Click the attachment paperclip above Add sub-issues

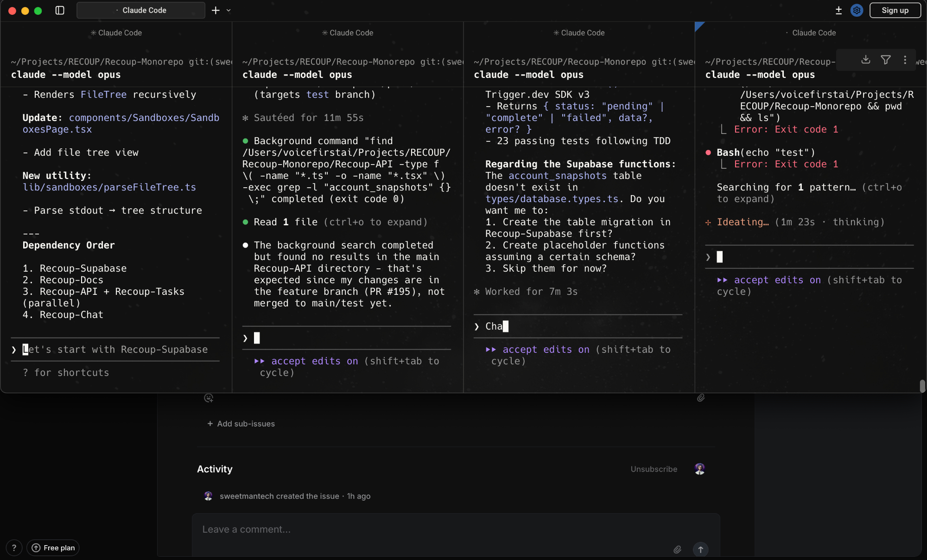[x=701, y=398]
